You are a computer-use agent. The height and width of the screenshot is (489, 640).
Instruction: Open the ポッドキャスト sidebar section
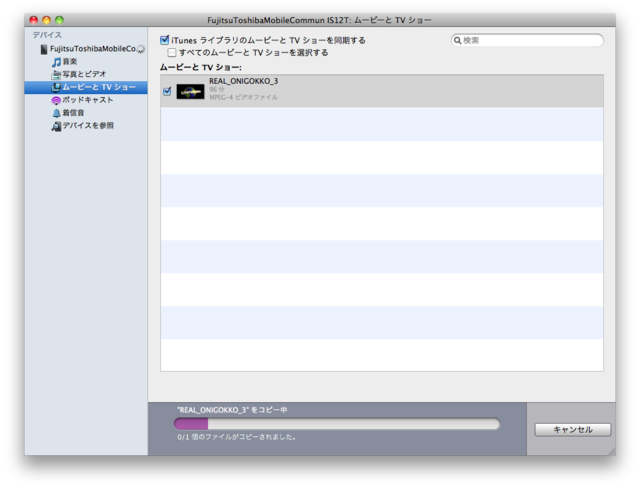click(88, 100)
